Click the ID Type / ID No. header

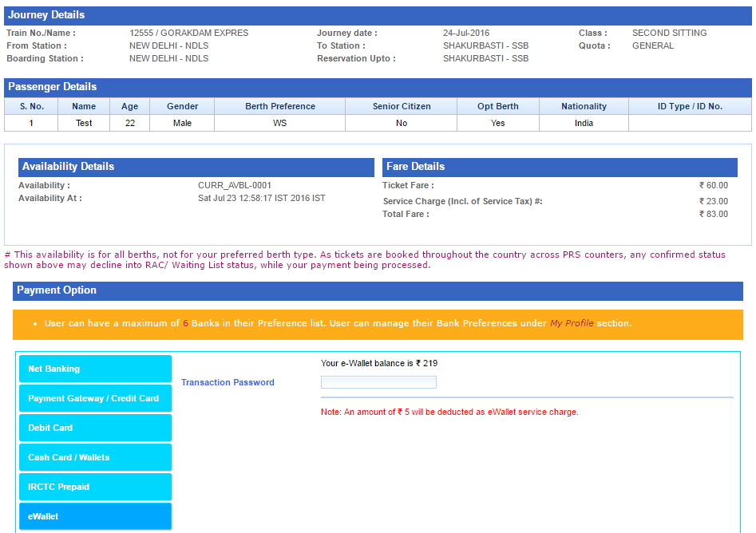(x=689, y=106)
